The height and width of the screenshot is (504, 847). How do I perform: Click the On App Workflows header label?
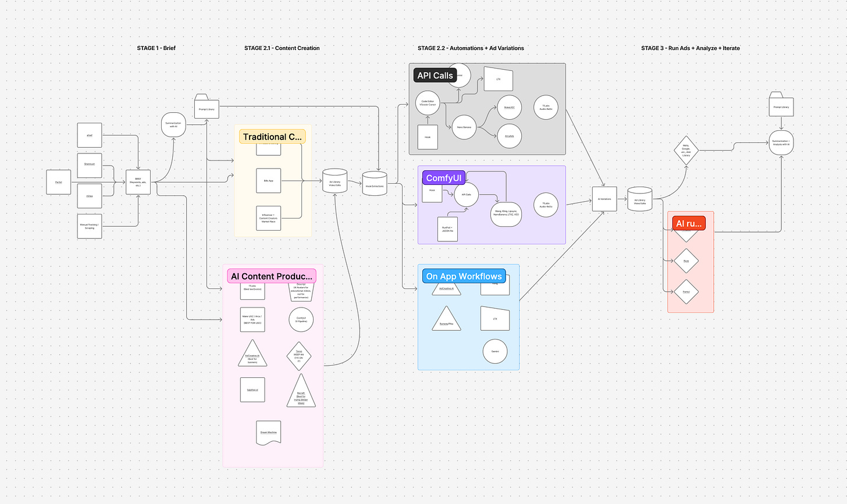coord(464,276)
